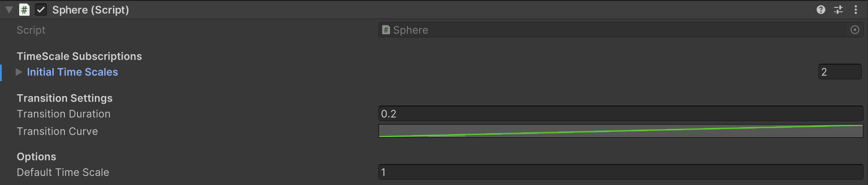Click the Sphere script object field
The height and width of the screenshot is (185, 868).
[609, 30]
